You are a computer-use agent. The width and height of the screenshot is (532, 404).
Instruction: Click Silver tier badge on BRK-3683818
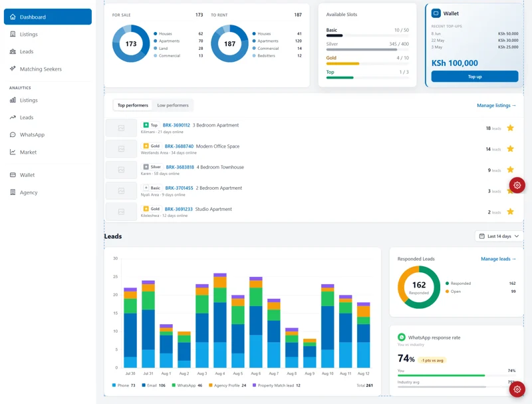[152, 167]
